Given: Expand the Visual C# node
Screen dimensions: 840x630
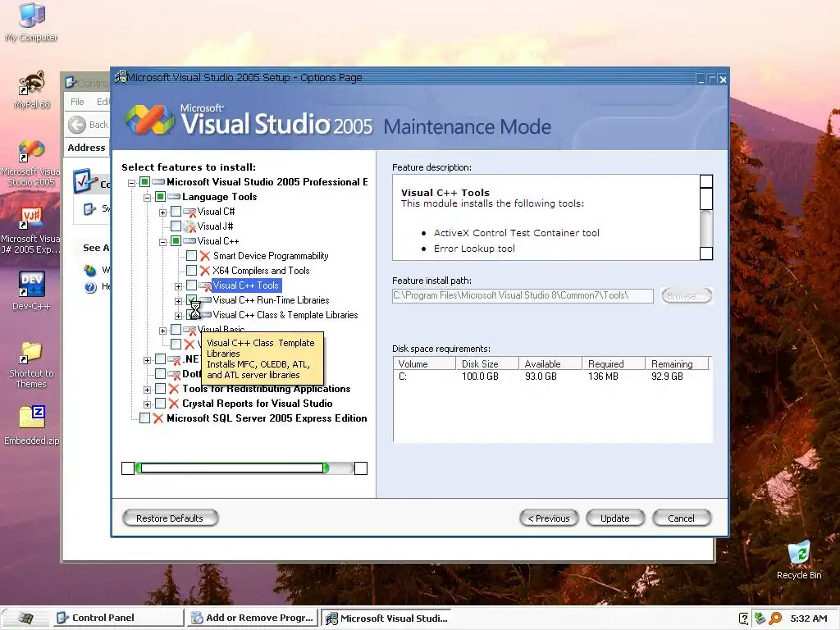Looking at the screenshot, I should (162, 212).
